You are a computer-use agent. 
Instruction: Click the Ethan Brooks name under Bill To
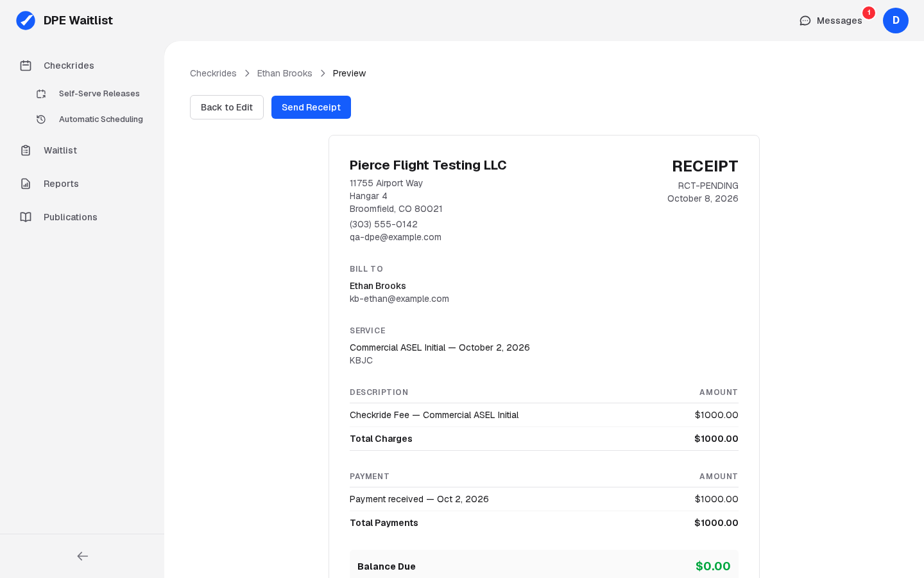pyautogui.click(x=378, y=286)
